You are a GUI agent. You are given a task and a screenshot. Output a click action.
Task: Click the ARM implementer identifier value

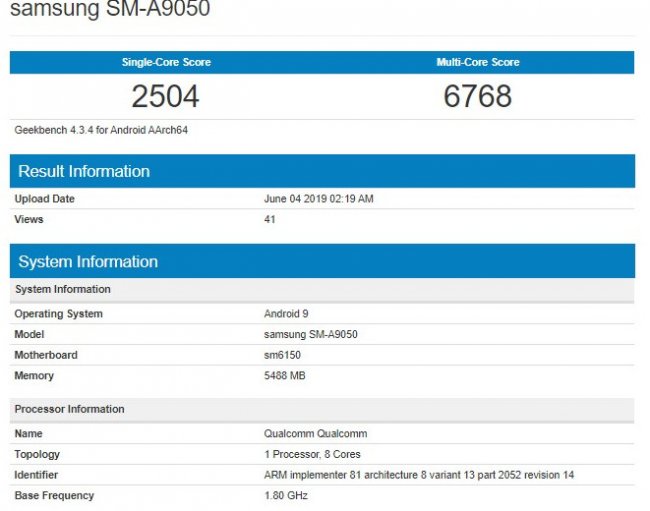[x=418, y=475]
